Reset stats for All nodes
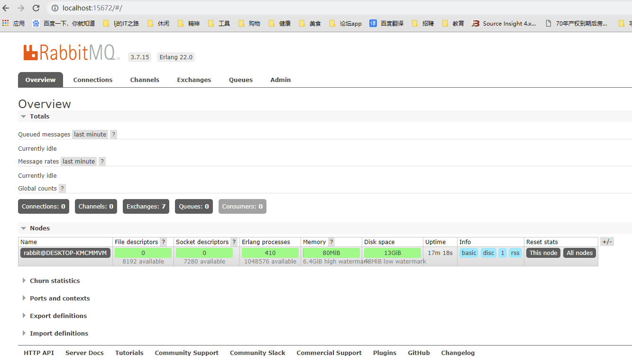 pos(579,253)
